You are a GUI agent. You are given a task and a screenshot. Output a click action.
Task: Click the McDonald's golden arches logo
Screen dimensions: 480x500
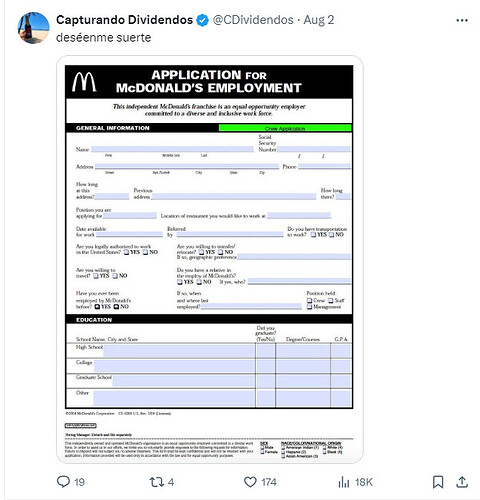click(84, 82)
